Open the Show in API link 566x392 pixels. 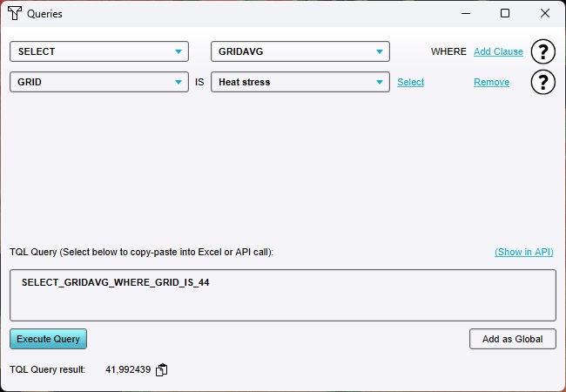[x=523, y=252]
